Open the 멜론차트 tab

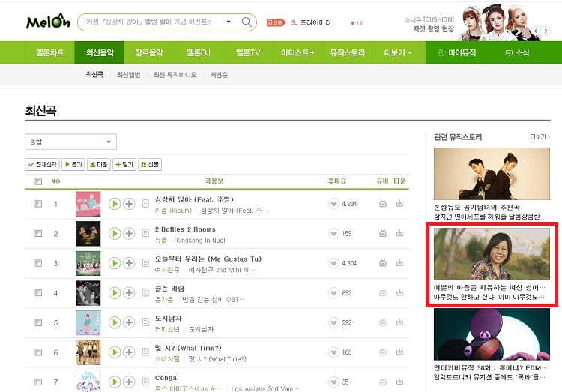pyautogui.click(x=49, y=52)
